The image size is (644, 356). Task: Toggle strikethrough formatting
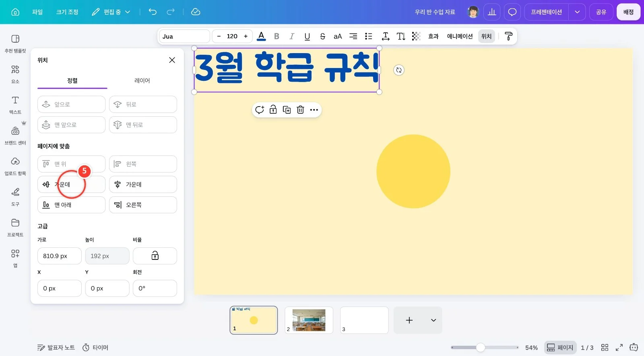pyautogui.click(x=322, y=36)
